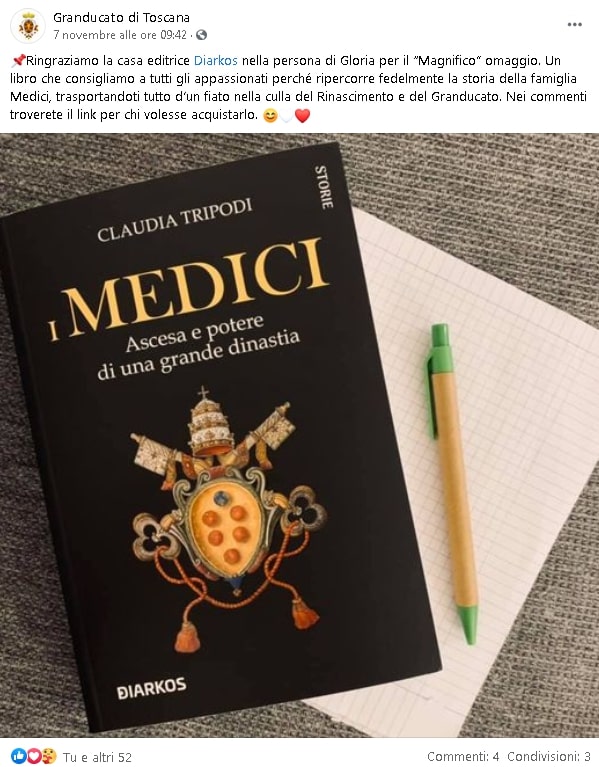The width and height of the screenshot is (599, 767).
Task: Open the book photo in full view
Action: tap(299, 435)
